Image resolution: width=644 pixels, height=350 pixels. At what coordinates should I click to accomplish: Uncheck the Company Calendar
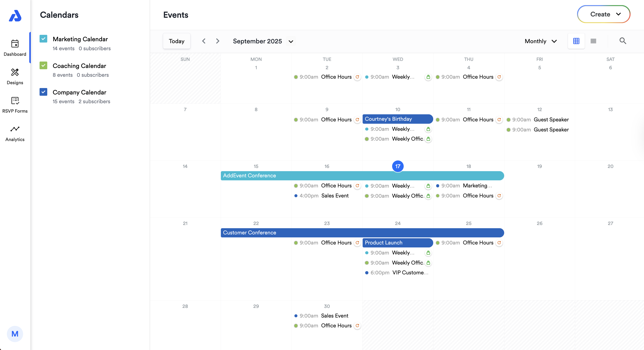43,92
